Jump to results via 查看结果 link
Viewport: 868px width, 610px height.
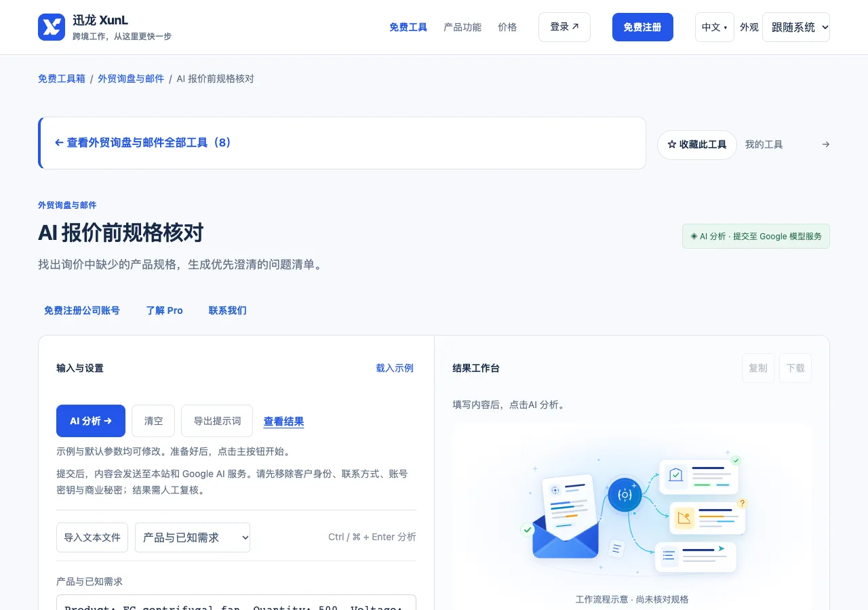click(x=283, y=422)
